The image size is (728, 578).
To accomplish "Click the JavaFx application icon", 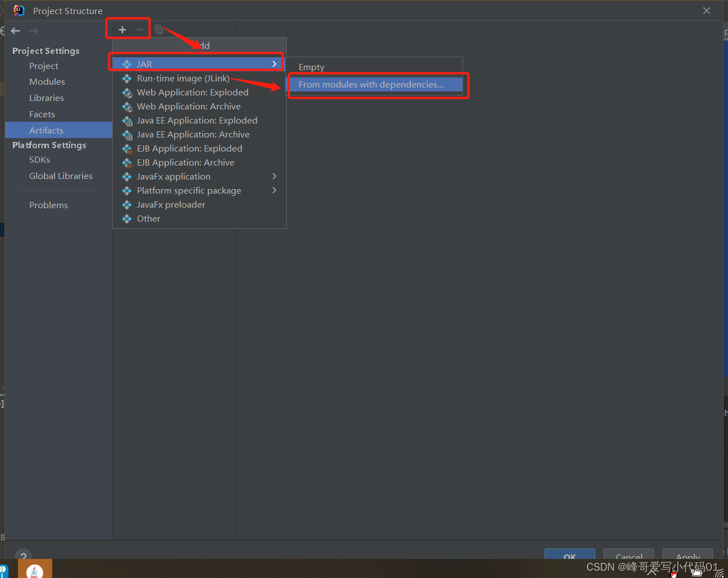I will (x=127, y=176).
